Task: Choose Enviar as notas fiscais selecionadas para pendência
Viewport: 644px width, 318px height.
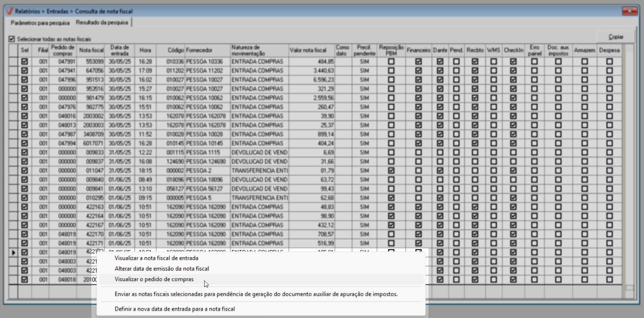Action: (x=256, y=294)
